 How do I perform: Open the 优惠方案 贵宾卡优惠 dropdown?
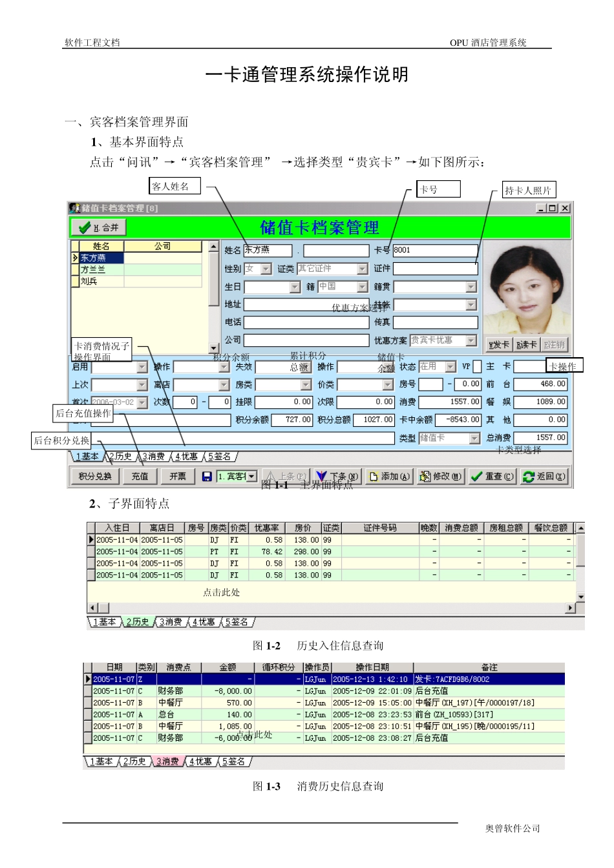(x=471, y=340)
